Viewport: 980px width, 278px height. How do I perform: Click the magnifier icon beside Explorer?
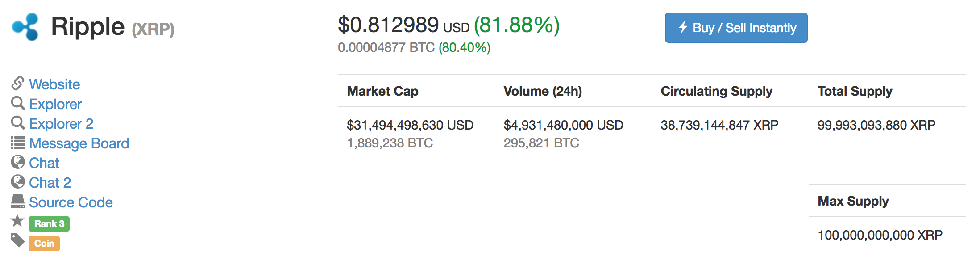pyautogui.click(x=18, y=103)
